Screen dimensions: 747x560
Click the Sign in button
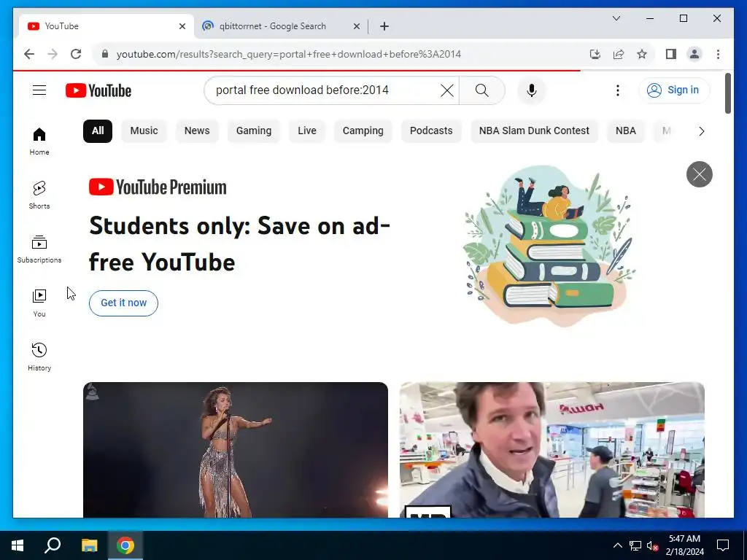674,90
